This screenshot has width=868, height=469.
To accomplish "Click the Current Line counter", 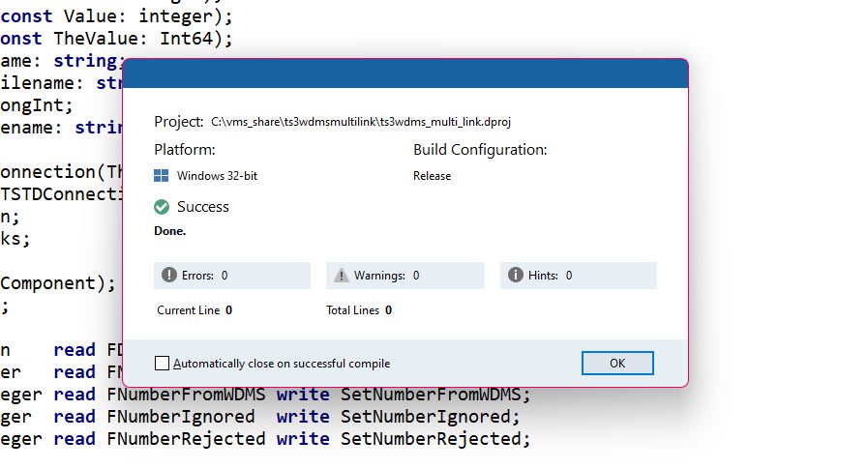I will pyautogui.click(x=195, y=310).
